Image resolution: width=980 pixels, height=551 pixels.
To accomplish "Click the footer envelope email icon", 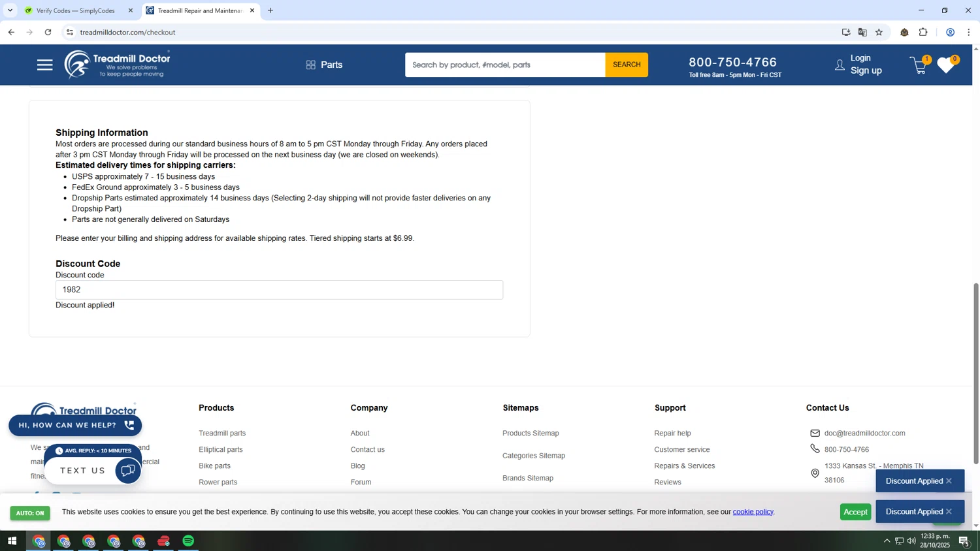I will [x=815, y=433].
